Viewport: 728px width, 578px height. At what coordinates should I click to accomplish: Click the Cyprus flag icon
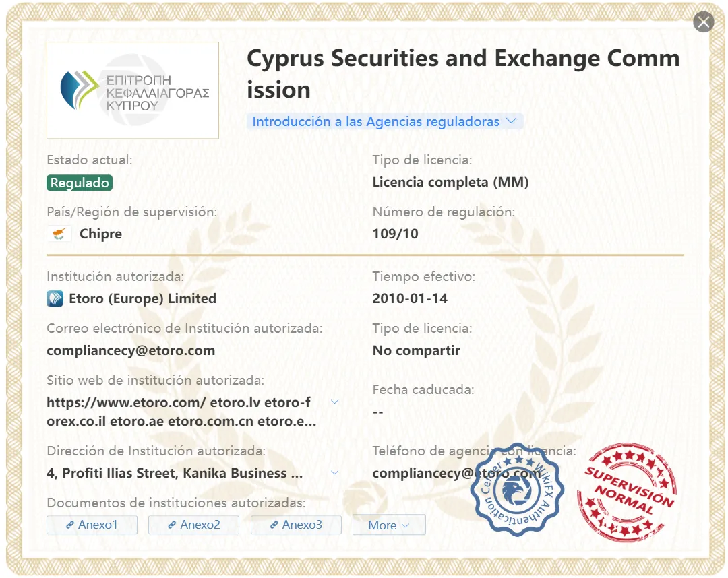(x=59, y=234)
